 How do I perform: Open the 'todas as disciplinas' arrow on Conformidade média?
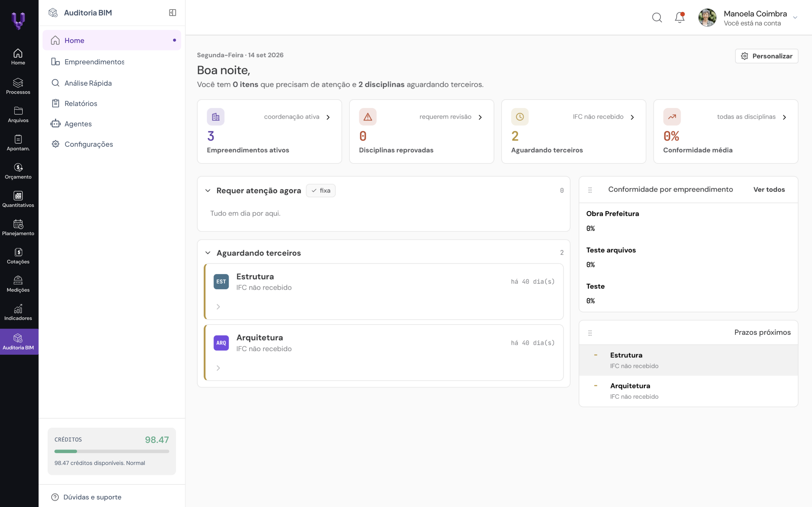[x=784, y=117]
